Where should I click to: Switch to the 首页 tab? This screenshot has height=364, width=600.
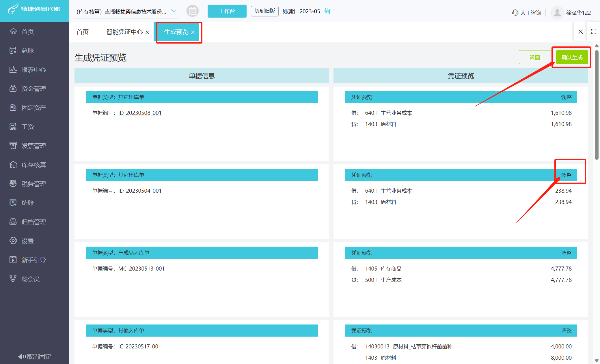pyautogui.click(x=83, y=32)
